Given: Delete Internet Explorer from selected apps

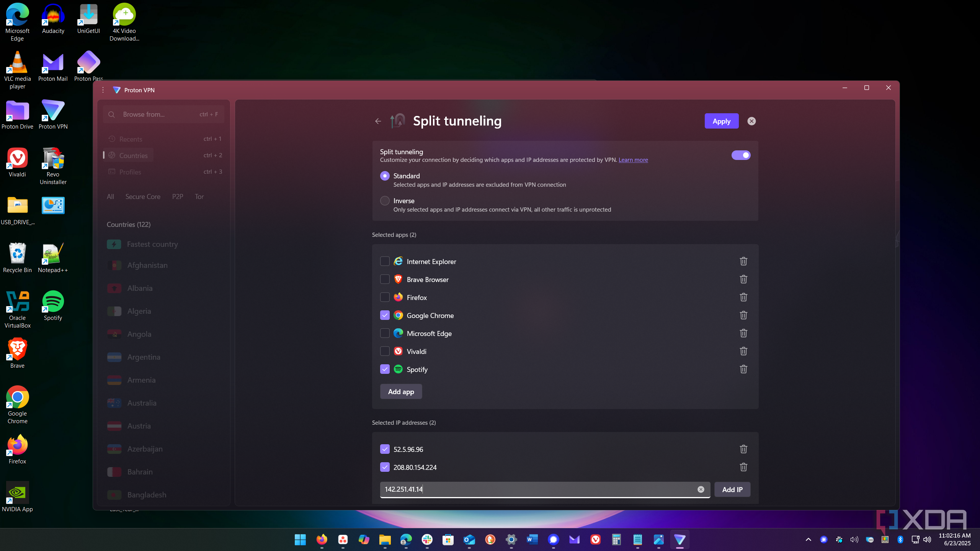Looking at the screenshot, I should point(743,261).
